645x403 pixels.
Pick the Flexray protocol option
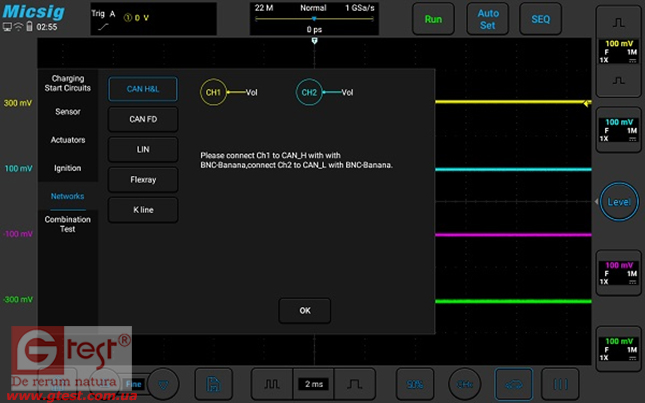(x=143, y=179)
